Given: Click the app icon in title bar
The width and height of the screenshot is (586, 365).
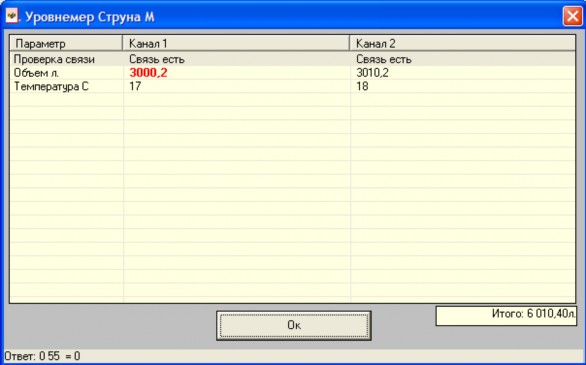Looking at the screenshot, I should (x=12, y=17).
